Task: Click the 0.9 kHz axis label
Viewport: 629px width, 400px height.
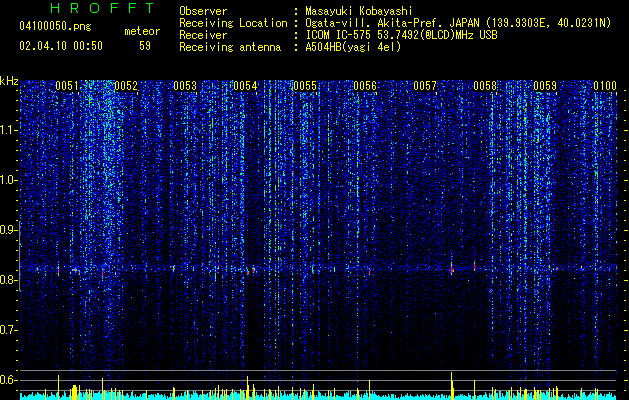Action: (8, 230)
